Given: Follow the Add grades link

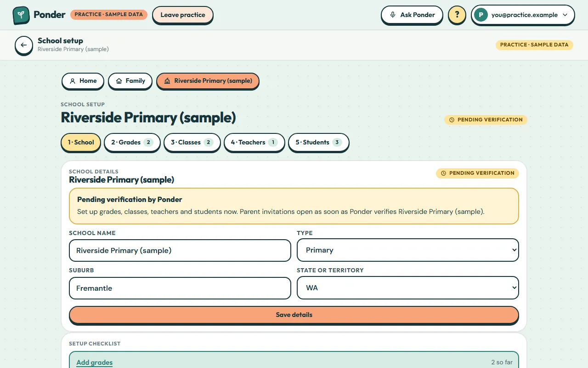Looking at the screenshot, I should [94, 362].
